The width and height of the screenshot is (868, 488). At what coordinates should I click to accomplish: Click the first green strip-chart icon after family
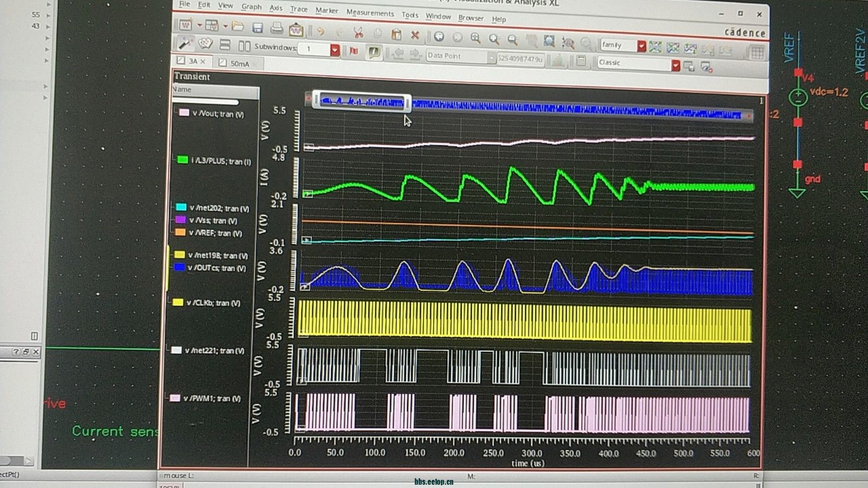655,47
